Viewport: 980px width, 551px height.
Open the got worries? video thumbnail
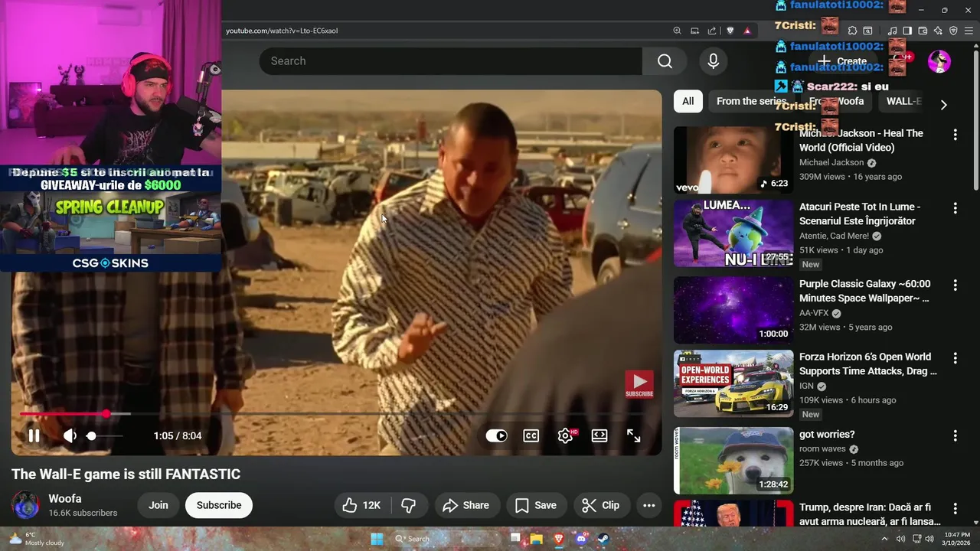(733, 461)
